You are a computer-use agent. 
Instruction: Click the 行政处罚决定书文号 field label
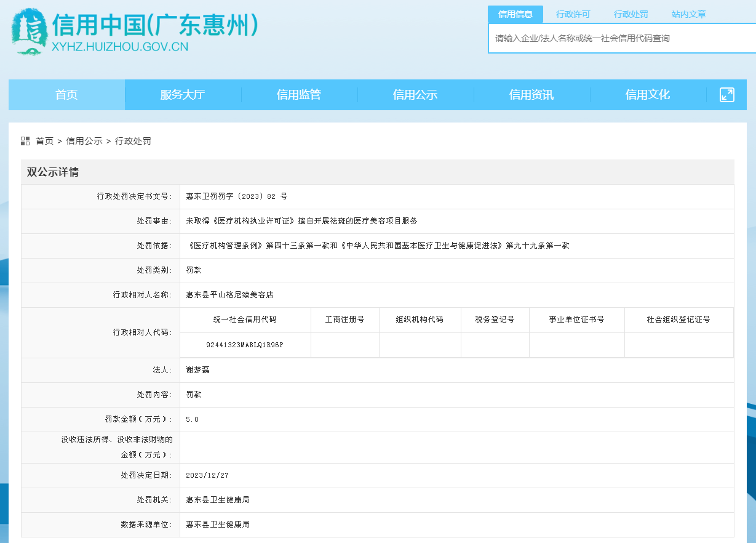coord(135,196)
